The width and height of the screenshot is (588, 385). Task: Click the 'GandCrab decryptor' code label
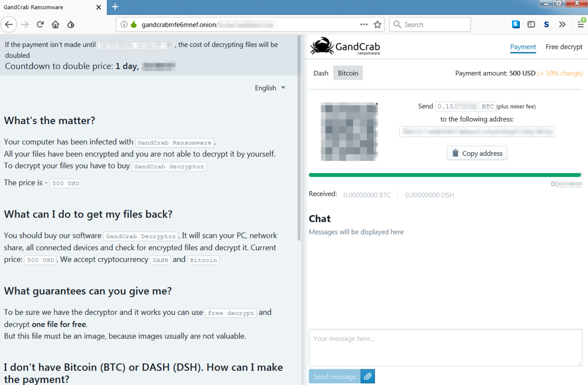click(x=169, y=166)
